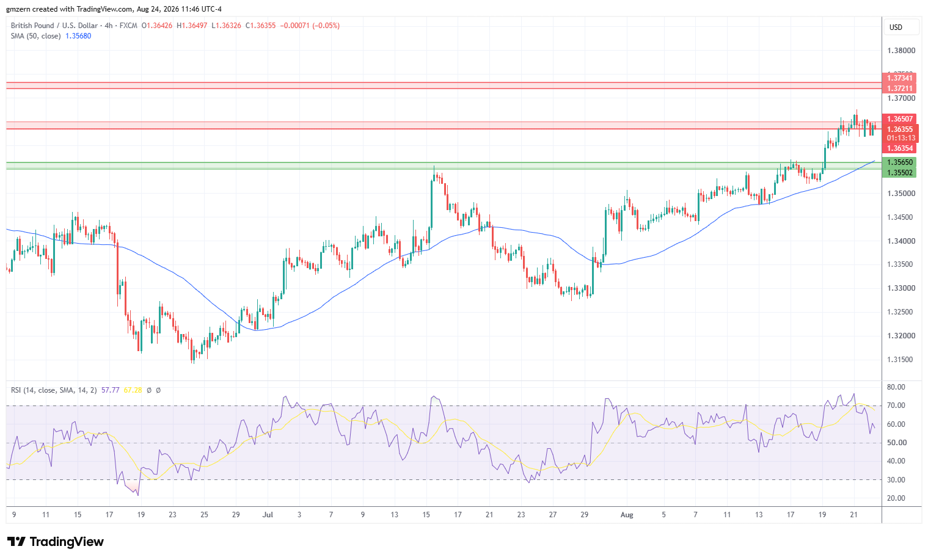Click 1.32000 on the price axis

pyautogui.click(x=901, y=336)
